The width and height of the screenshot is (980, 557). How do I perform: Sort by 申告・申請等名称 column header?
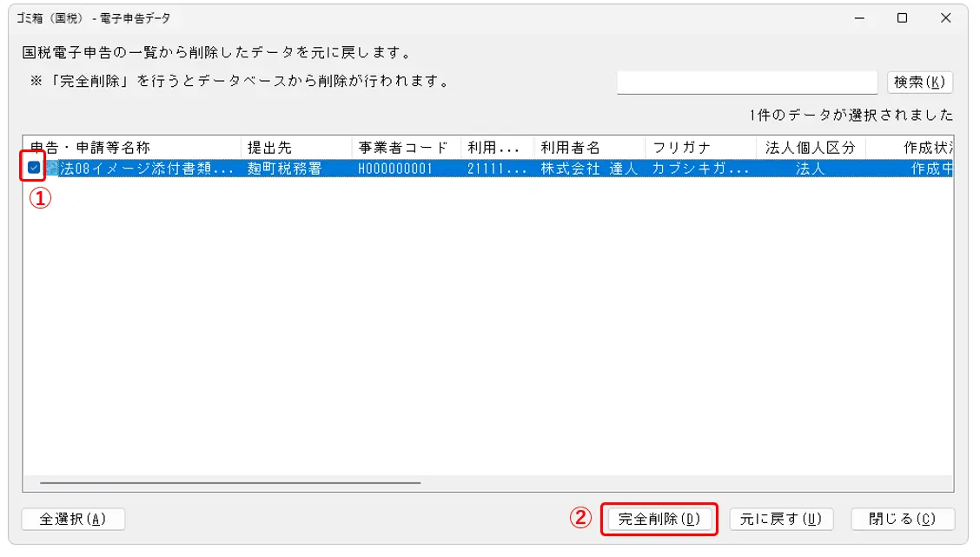130,148
